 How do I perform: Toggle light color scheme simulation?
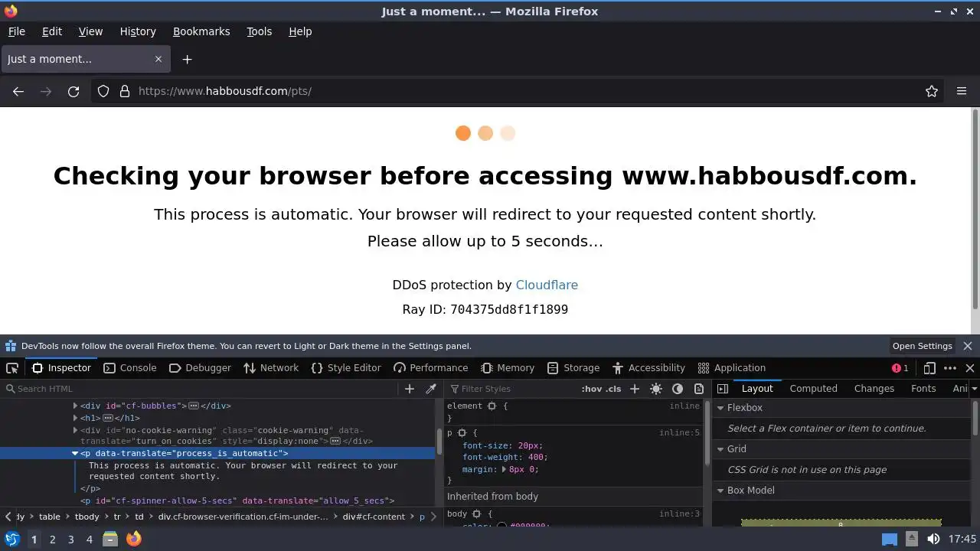[x=656, y=389]
